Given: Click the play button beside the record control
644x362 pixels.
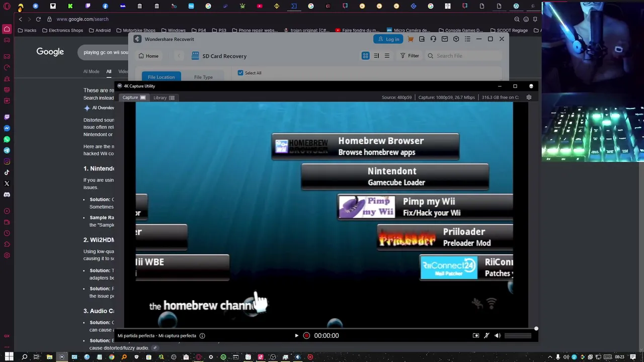Looking at the screenshot, I should 296,335.
